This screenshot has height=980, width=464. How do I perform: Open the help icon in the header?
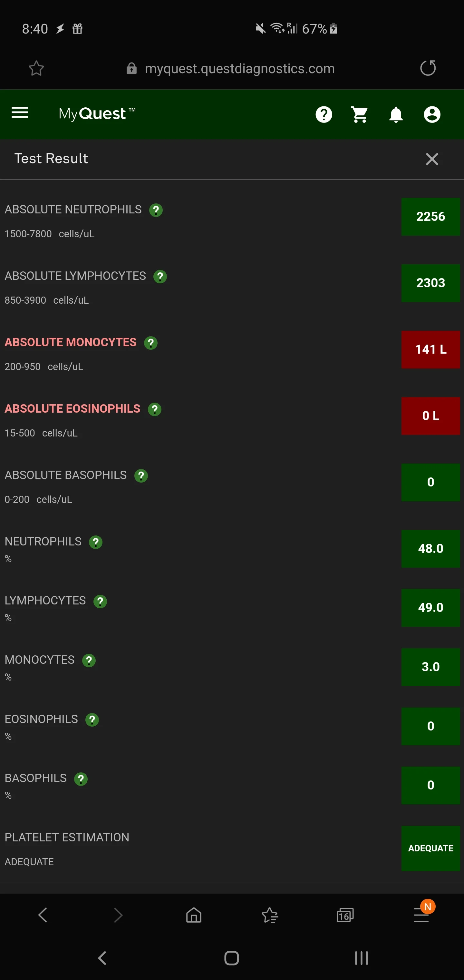pos(324,114)
